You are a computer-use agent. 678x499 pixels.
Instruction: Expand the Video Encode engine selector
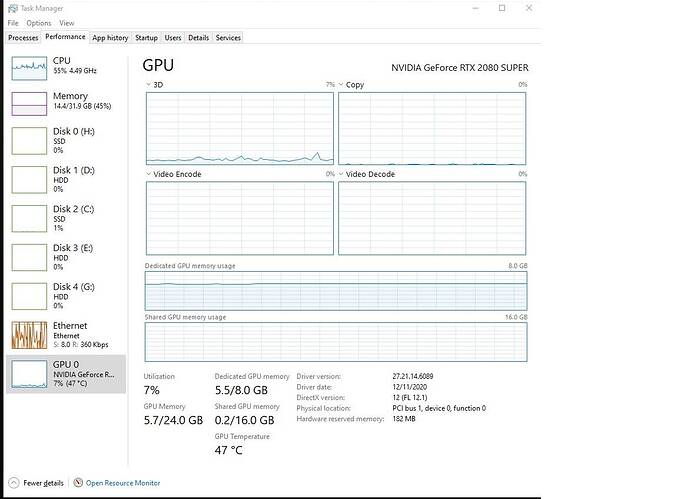[150, 174]
